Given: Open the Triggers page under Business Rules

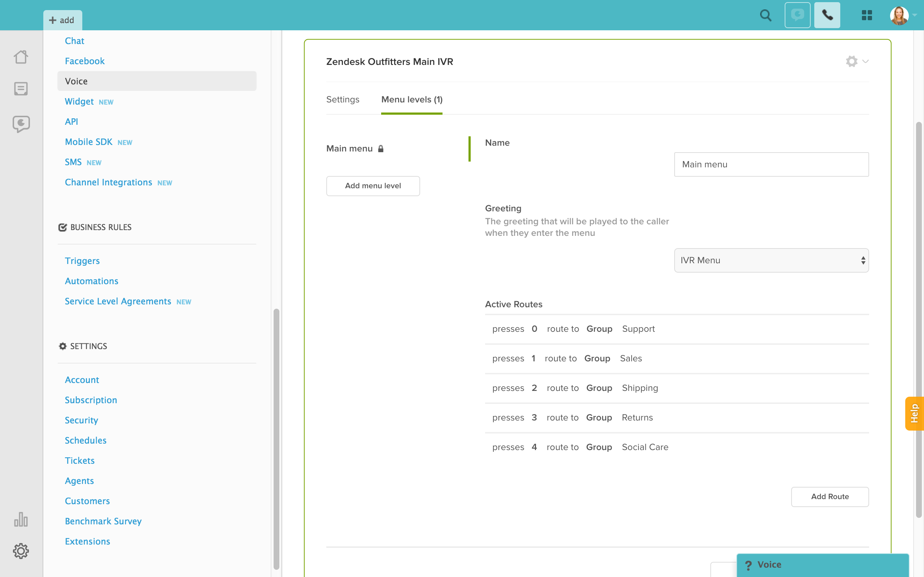Looking at the screenshot, I should 82,261.
